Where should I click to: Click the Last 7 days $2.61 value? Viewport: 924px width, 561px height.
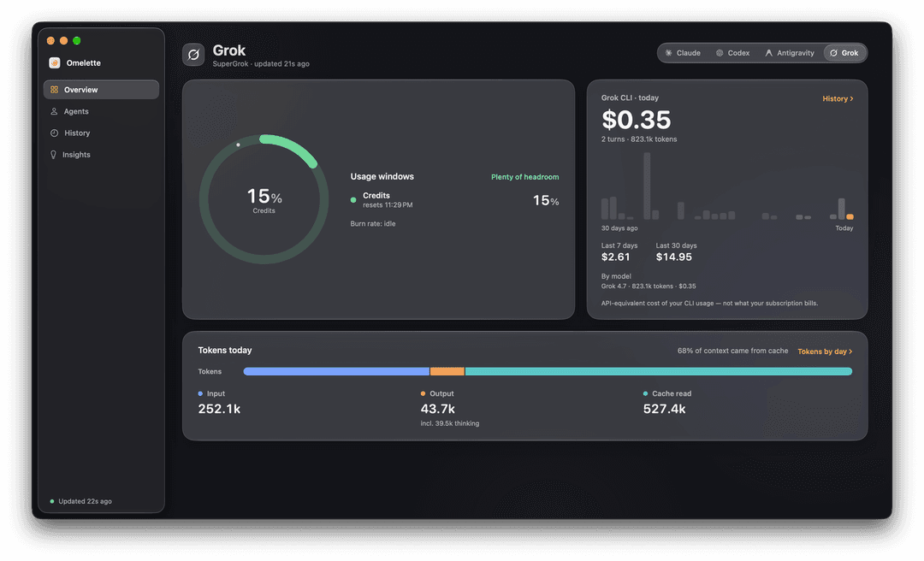[616, 257]
